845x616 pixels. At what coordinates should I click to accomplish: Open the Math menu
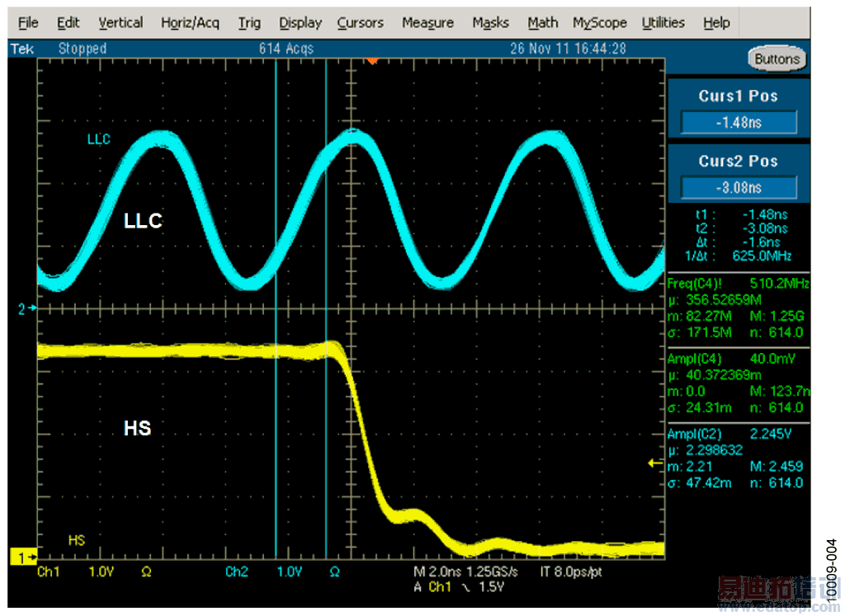(x=542, y=22)
